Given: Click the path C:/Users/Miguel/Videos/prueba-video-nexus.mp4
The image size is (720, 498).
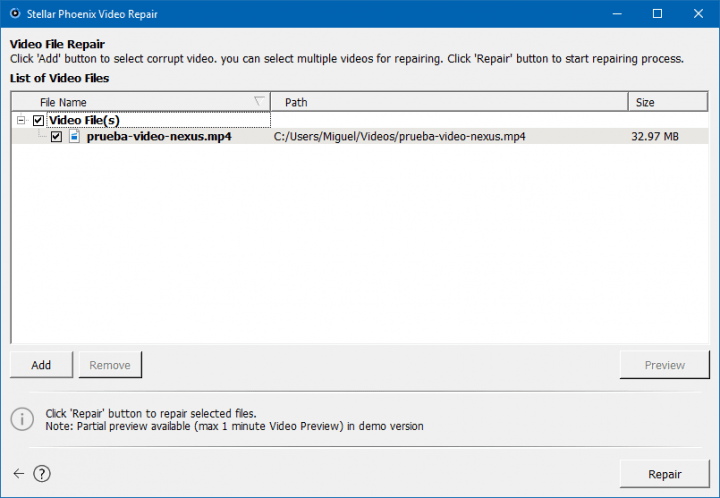Looking at the screenshot, I should coord(399,136).
